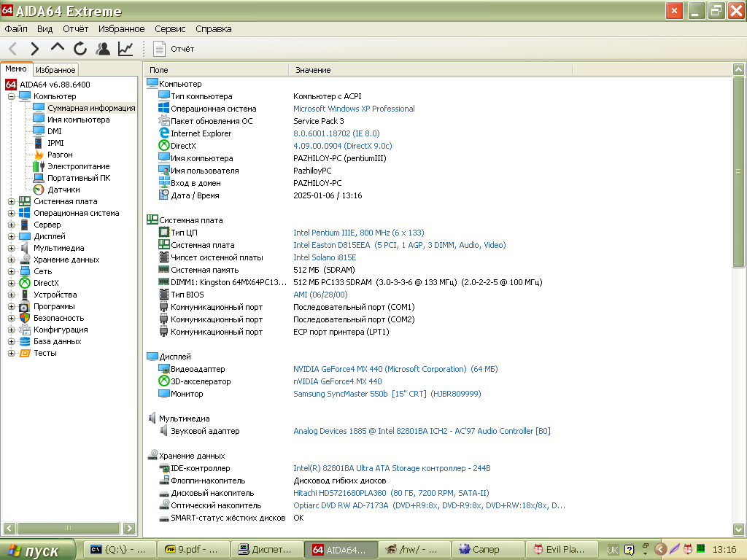
Task: Expand the Хранение данных tree node
Action: tap(12, 260)
